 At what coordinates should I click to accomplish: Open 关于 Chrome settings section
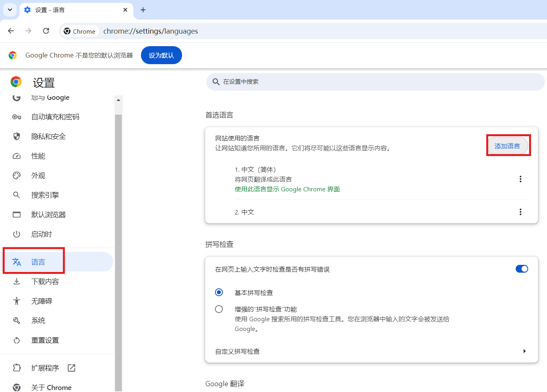click(51, 387)
